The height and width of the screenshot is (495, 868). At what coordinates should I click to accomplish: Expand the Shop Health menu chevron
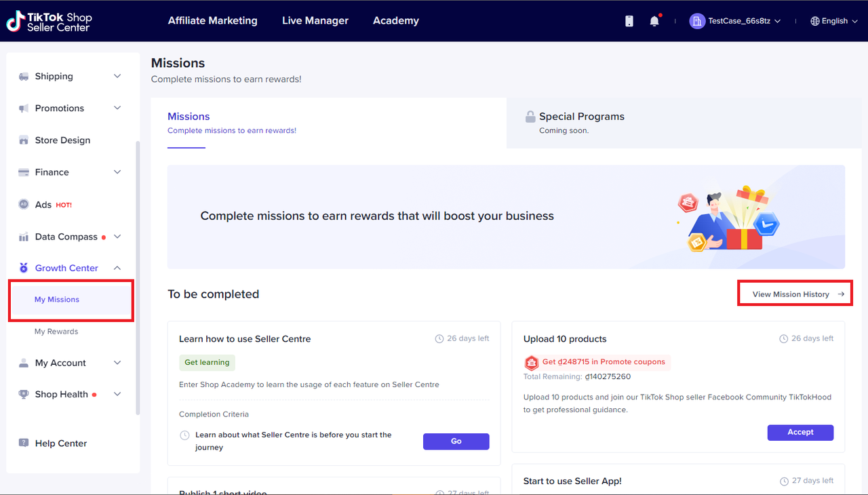point(117,394)
